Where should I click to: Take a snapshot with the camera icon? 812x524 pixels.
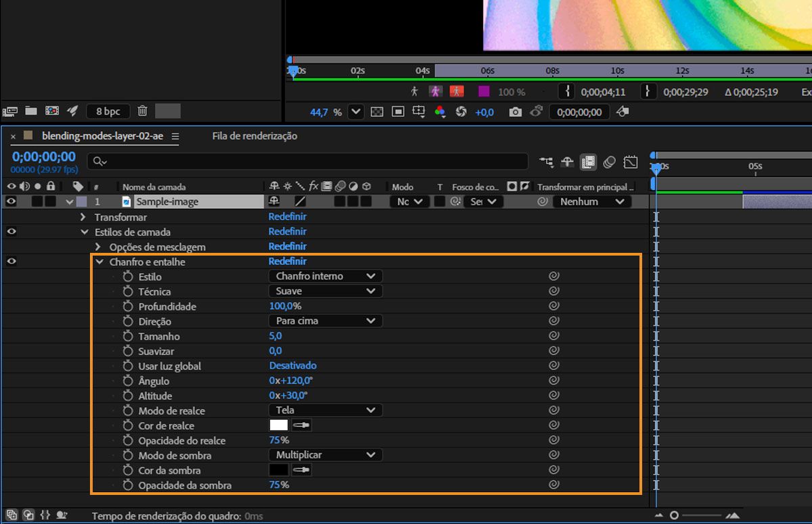[x=516, y=112]
